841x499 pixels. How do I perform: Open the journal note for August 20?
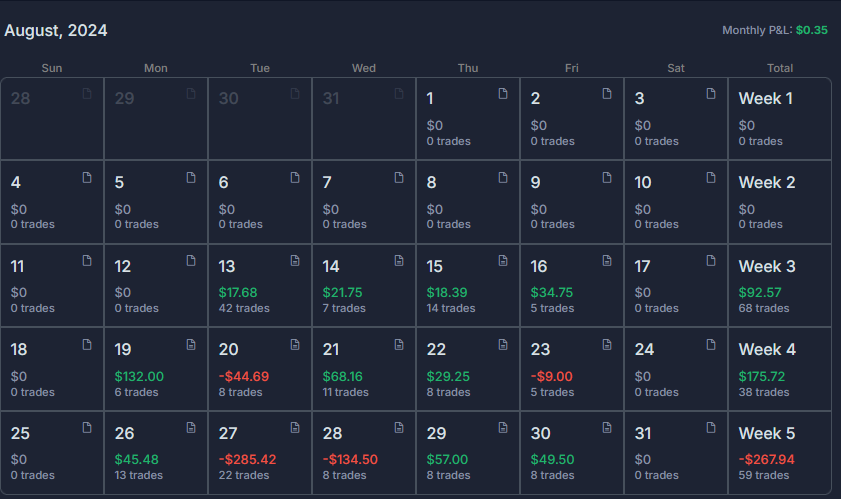tap(294, 344)
